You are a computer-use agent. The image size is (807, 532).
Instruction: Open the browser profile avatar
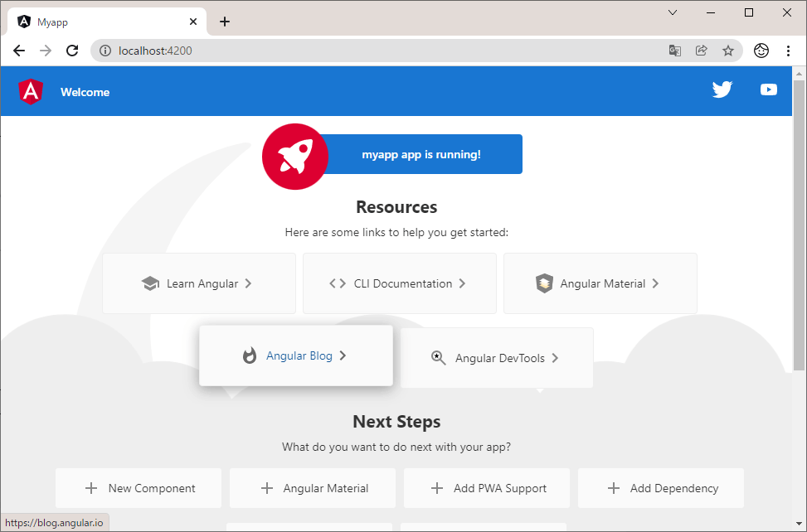[761, 51]
